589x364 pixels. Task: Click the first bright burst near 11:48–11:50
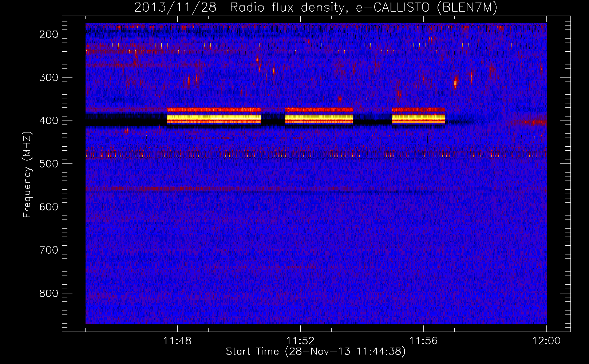pyautogui.click(x=214, y=116)
